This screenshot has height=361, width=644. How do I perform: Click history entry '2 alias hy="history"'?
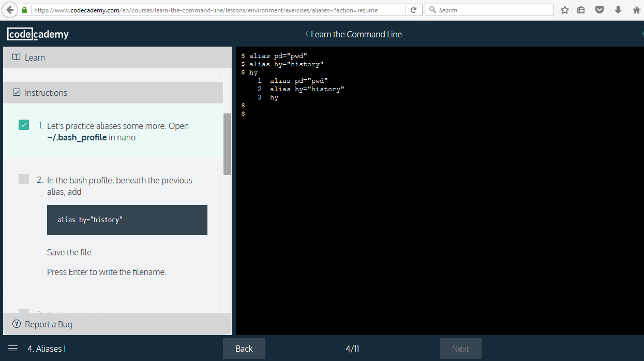pos(301,89)
